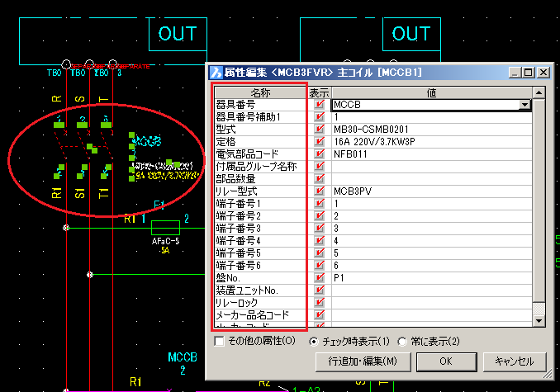Image resolution: width=560 pixels, height=392 pixels.
Task: Confirm with the OK button
Action: 446,361
